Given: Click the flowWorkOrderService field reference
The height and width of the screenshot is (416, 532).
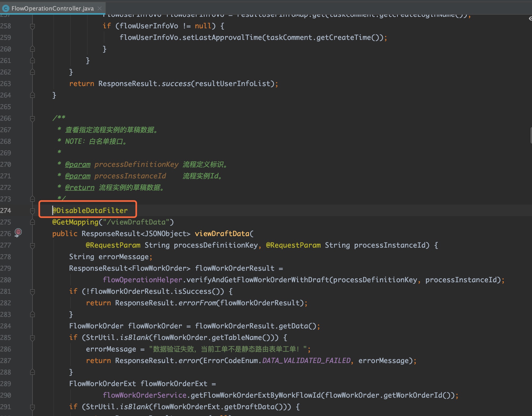Looking at the screenshot, I should (144, 395).
